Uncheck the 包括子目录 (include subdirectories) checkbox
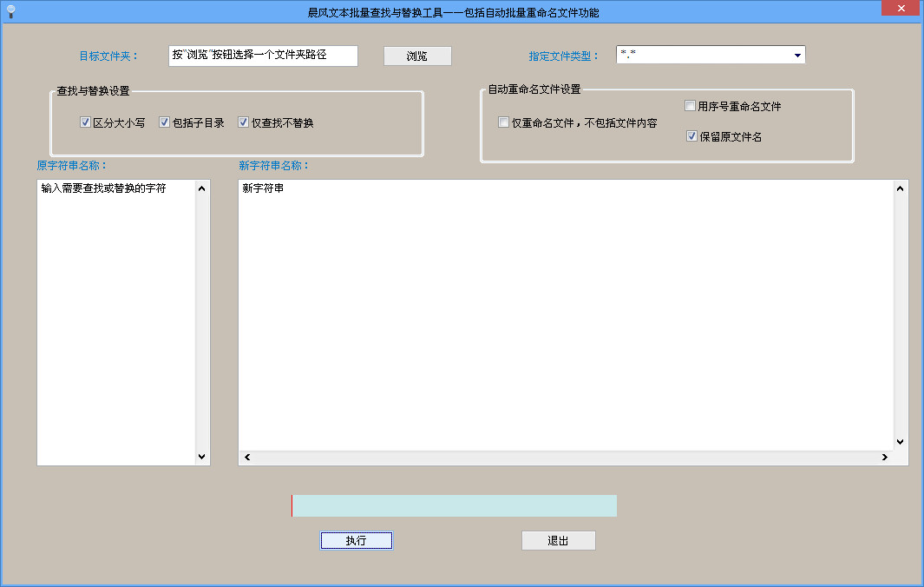Viewport: 924px width, 587px height. 164,122
